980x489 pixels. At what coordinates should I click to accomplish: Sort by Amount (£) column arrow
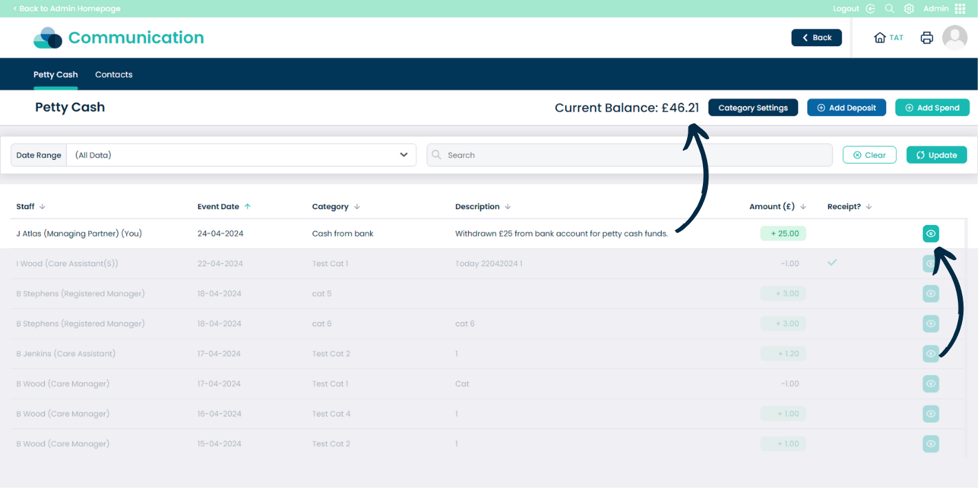coord(803,207)
